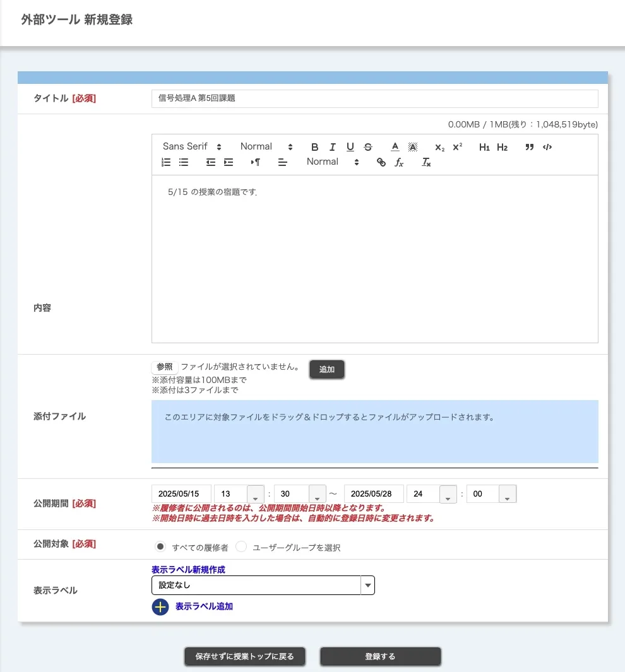Insert a code block

point(547,147)
